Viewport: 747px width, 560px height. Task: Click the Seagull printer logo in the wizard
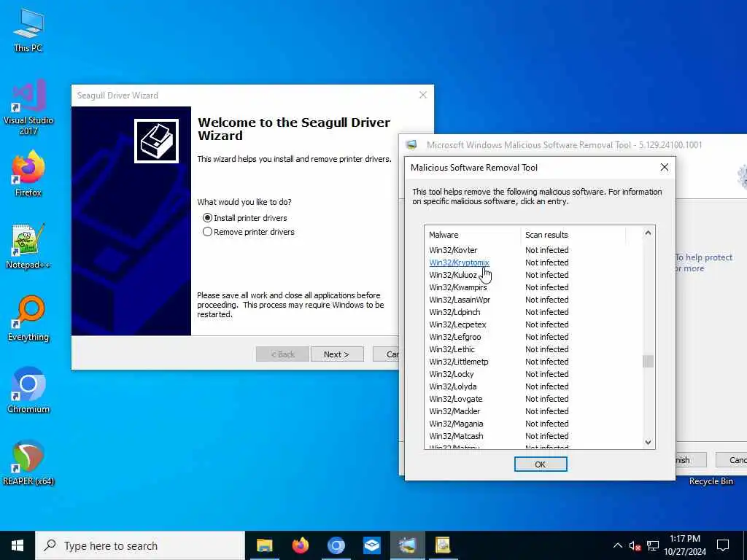coord(156,141)
